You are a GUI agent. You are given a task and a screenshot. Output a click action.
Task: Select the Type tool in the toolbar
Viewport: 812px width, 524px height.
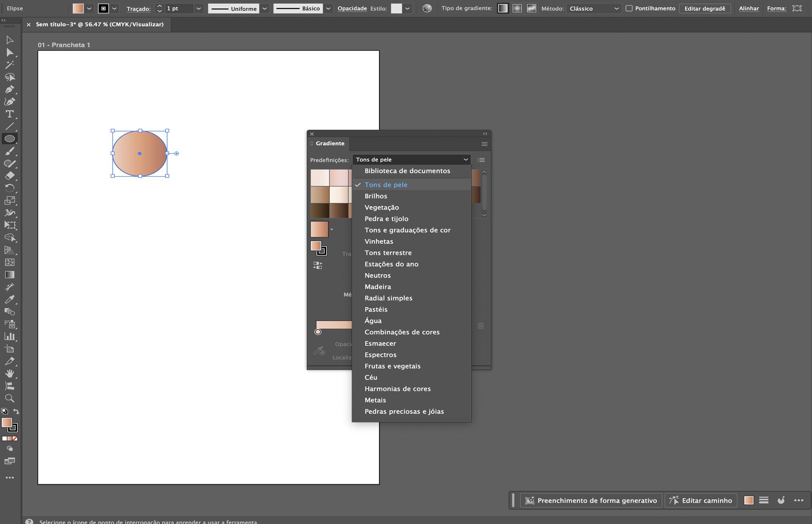click(10, 114)
